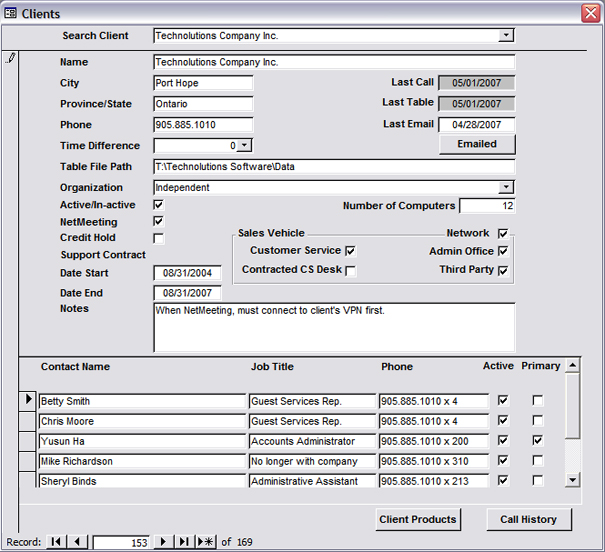Go to previous record arrow
This screenshot has height=552, width=605.
tap(77, 542)
